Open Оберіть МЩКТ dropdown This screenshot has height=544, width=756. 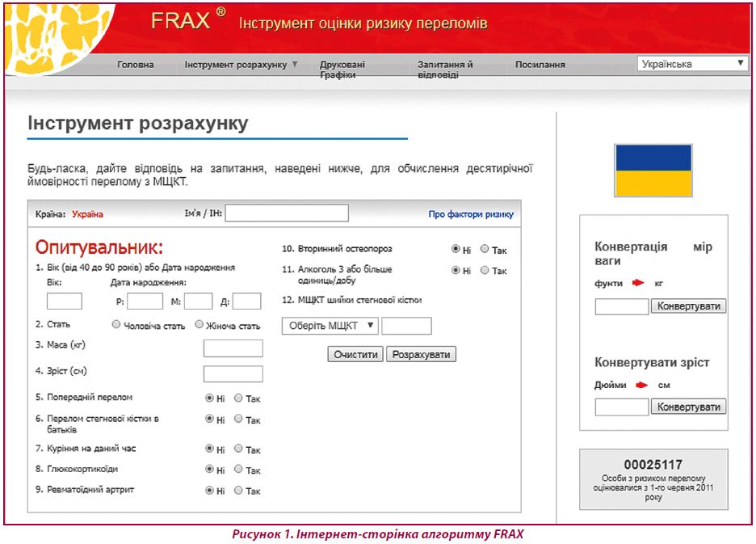pos(330,326)
